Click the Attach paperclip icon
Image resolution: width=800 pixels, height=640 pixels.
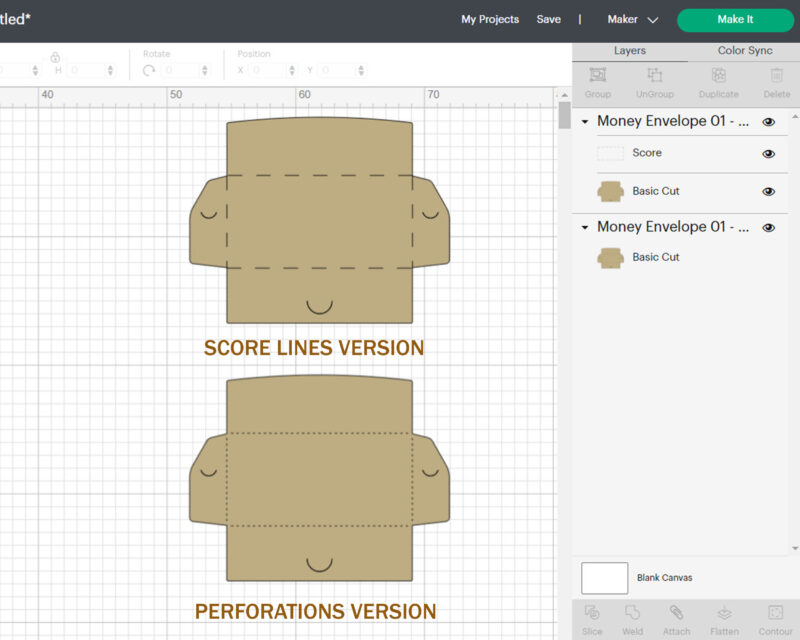coord(676,613)
